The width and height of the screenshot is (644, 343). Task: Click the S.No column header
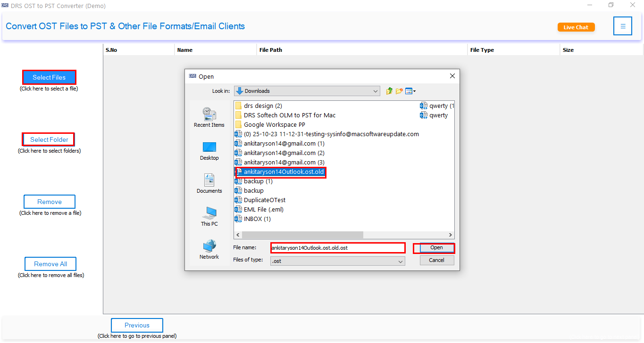[x=139, y=49]
